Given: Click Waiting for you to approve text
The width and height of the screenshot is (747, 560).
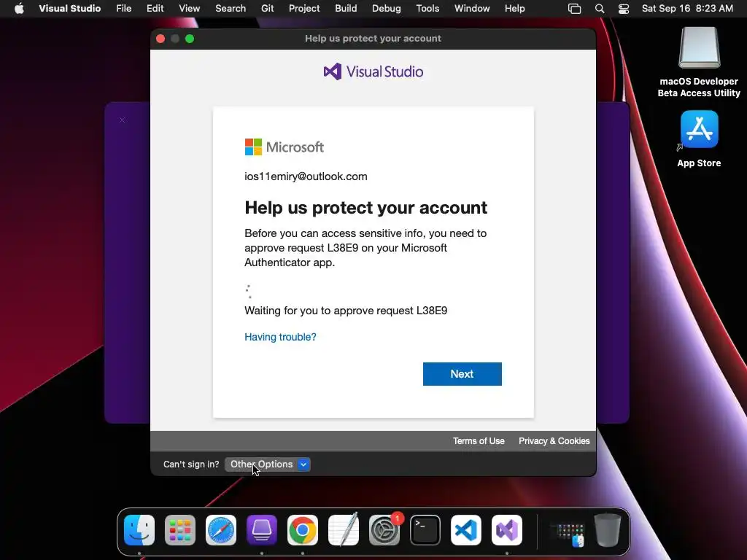Looking at the screenshot, I should [x=346, y=311].
